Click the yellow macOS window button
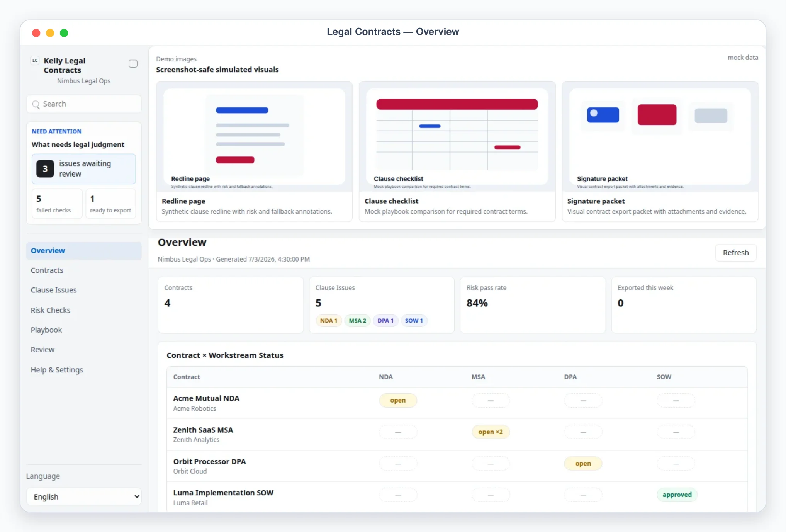786x532 pixels. coord(50,33)
